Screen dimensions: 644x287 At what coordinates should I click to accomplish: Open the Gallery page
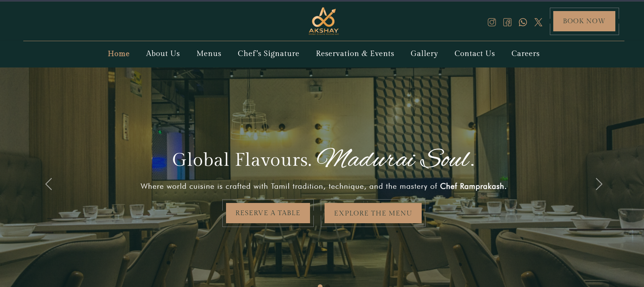424,54
